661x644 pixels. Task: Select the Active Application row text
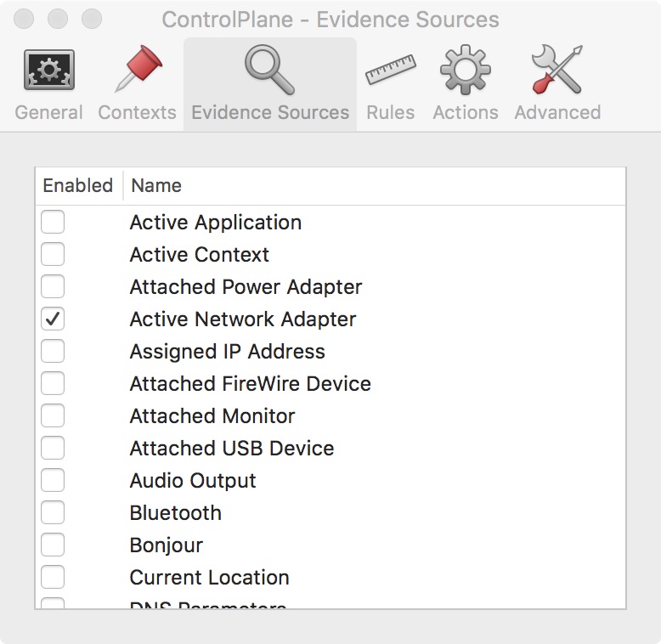click(216, 223)
